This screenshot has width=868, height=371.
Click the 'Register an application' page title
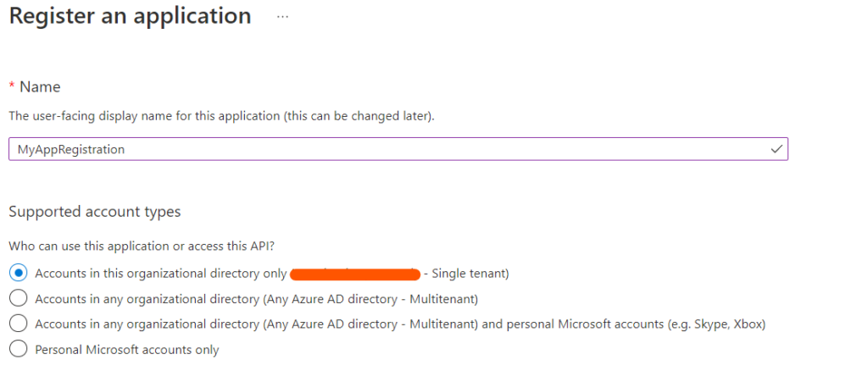pyautogui.click(x=130, y=15)
